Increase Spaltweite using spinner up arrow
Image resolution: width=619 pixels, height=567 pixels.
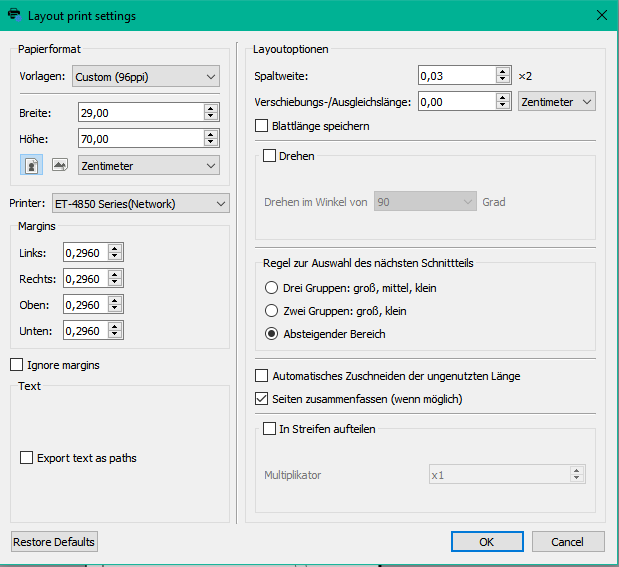click(503, 71)
